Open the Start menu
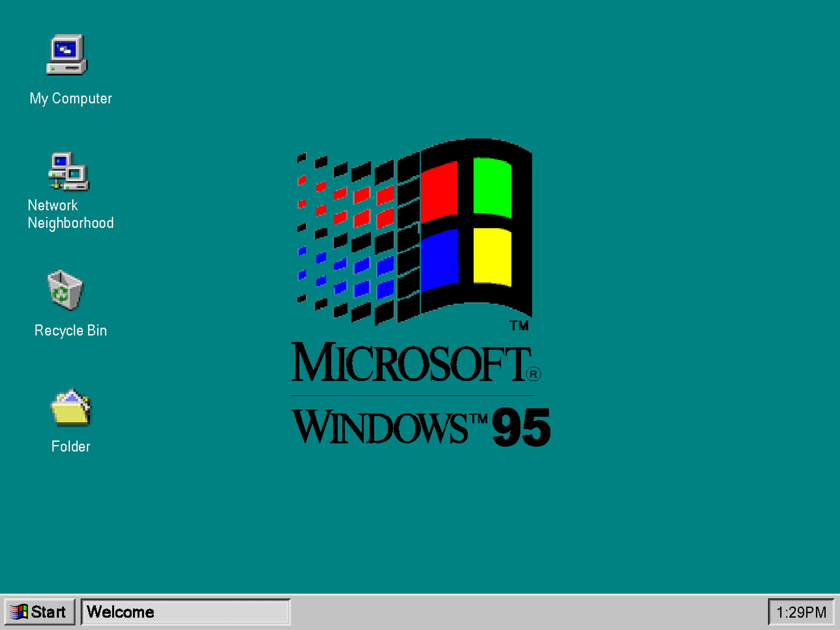Image resolution: width=840 pixels, height=630 pixels. click(40, 612)
